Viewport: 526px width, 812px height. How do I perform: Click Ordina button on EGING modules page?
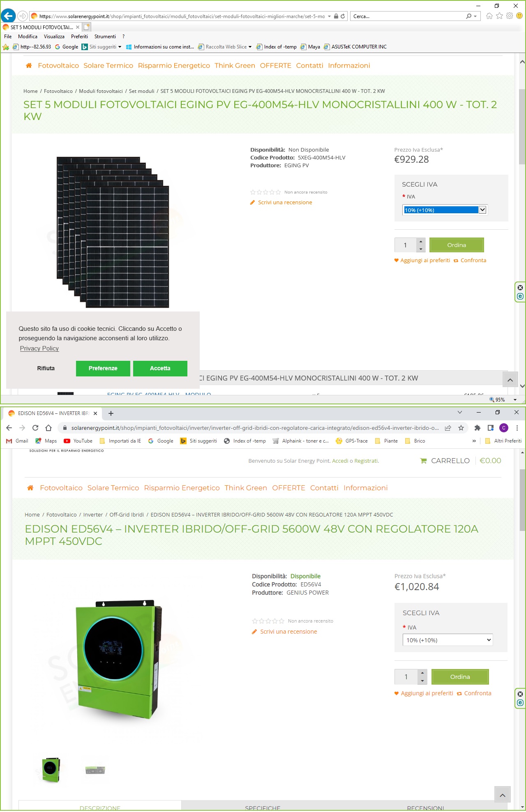click(x=457, y=245)
